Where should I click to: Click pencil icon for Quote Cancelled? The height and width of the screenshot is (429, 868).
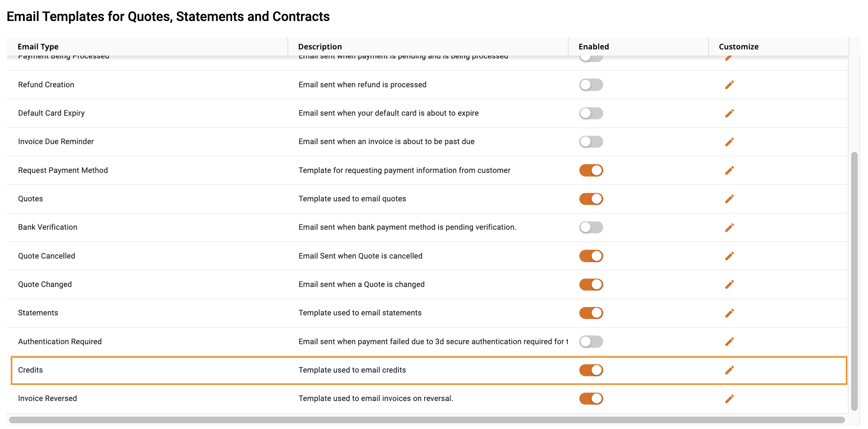click(729, 256)
